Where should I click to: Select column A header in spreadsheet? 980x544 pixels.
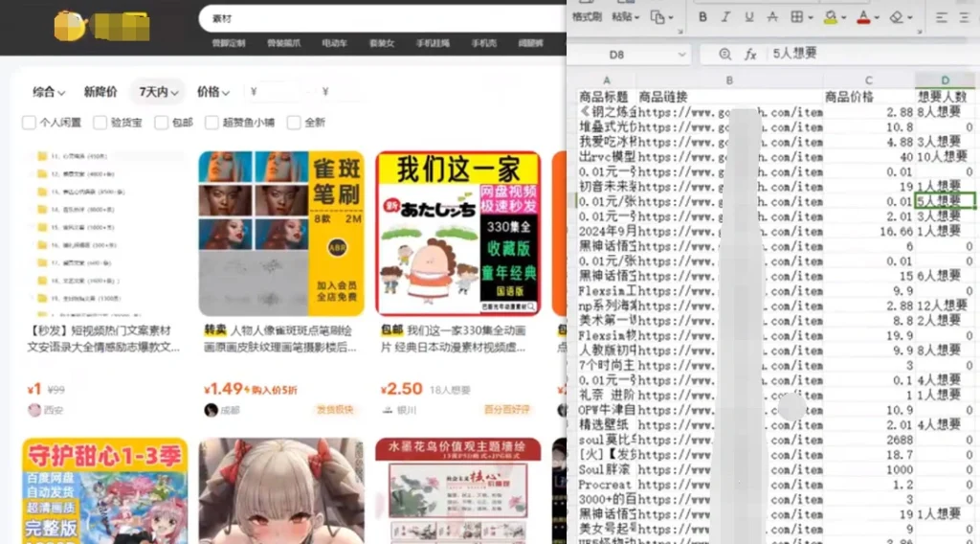pos(606,80)
